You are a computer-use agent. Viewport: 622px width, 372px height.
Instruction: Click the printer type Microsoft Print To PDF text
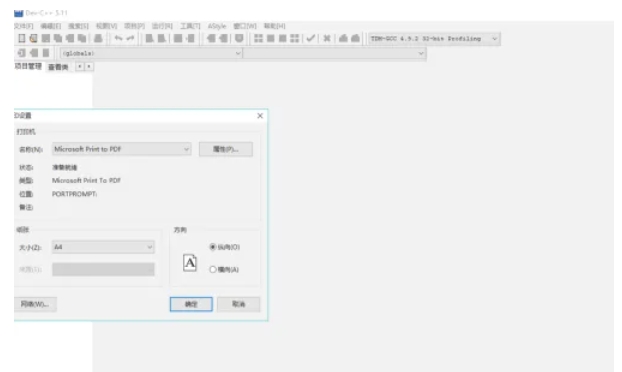(x=86, y=180)
